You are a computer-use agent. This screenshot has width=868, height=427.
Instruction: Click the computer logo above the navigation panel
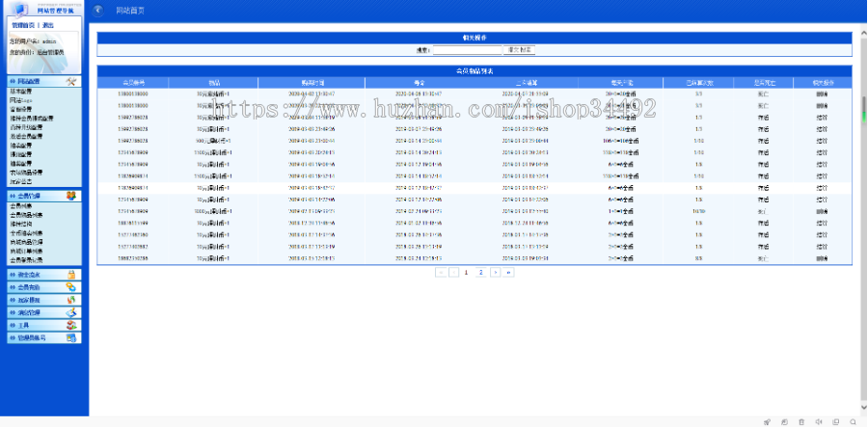click(x=21, y=8)
